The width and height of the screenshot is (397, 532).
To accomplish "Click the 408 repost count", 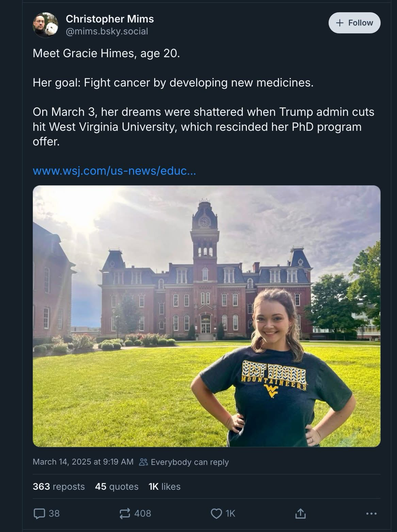I will click(143, 513).
